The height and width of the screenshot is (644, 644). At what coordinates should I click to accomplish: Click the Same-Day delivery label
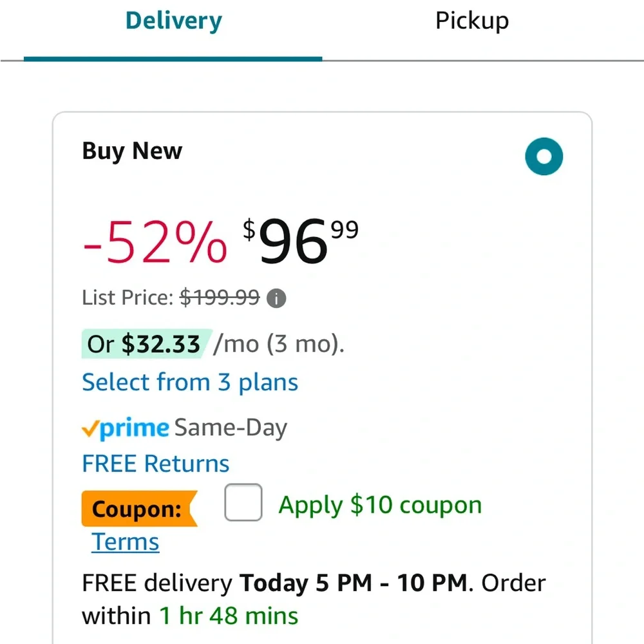pos(231,428)
